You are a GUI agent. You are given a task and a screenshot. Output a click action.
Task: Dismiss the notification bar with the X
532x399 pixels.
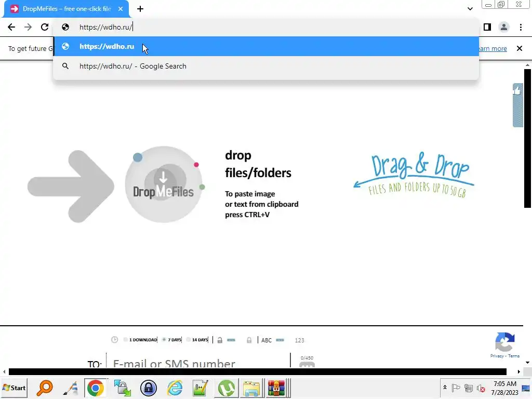(x=520, y=48)
